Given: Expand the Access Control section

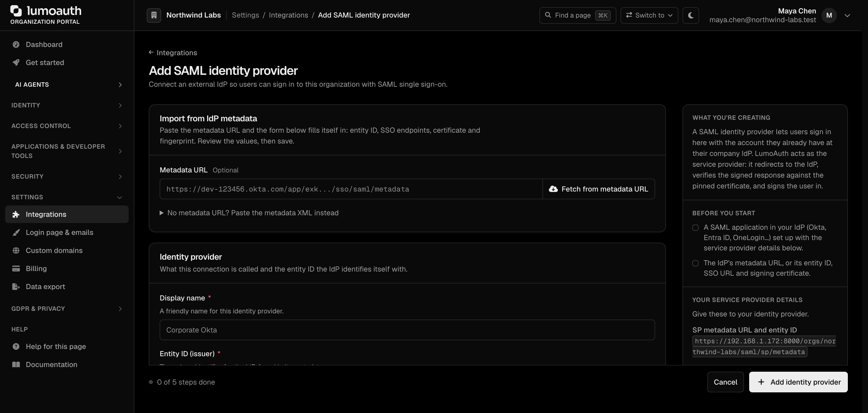Looking at the screenshot, I should pyautogui.click(x=67, y=126).
